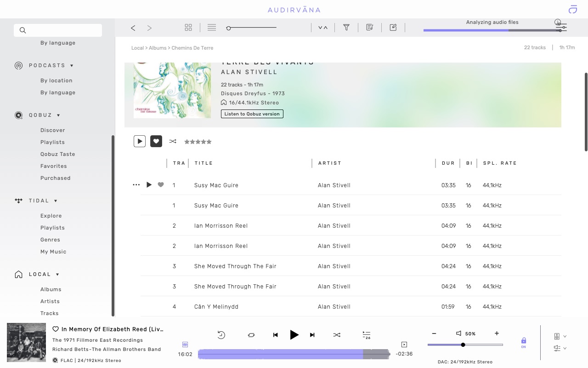Collapse the Qobuz section
The height and width of the screenshot is (368, 588).
point(58,115)
